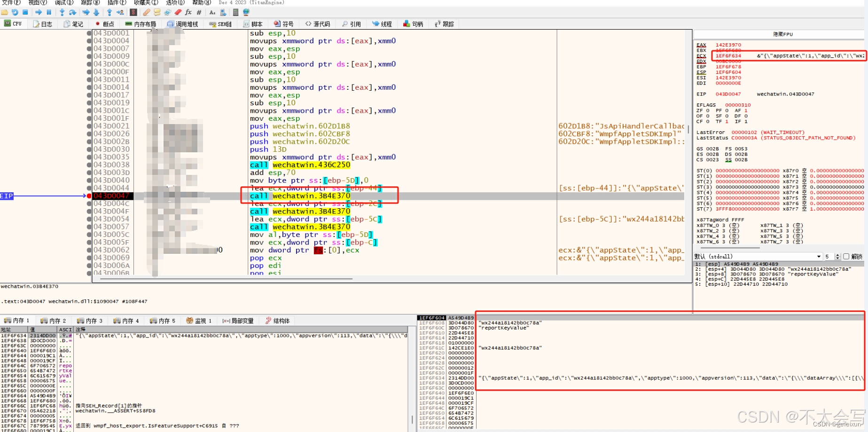Open the calling convention 默认 (stdcall) dropdown
This screenshot has height=432, width=868.
(x=758, y=257)
